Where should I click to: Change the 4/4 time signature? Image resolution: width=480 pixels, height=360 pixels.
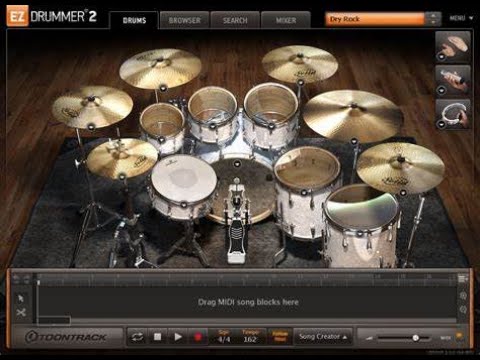point(224,339)
